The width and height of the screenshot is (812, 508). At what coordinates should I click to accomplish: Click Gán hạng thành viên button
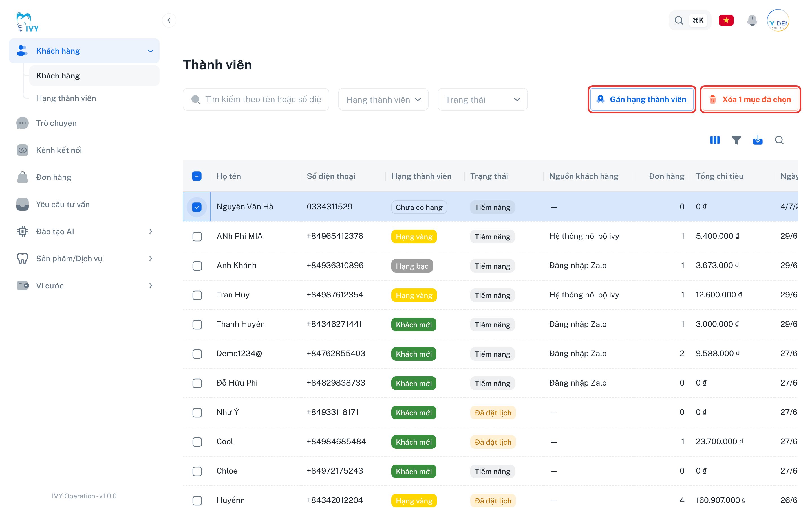pyautogui.click(x=641, y=99)
